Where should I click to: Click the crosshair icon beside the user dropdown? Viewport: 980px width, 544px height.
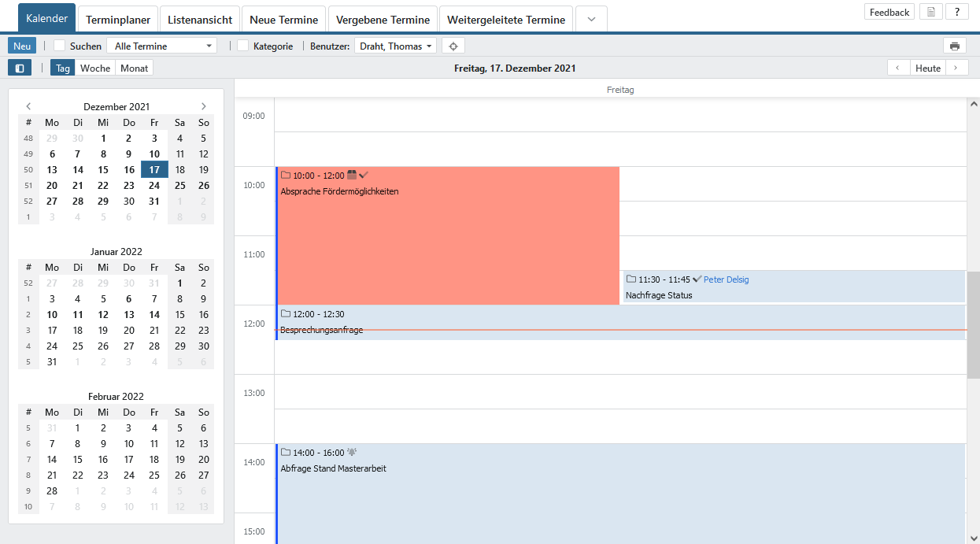[x=453, y=46]
